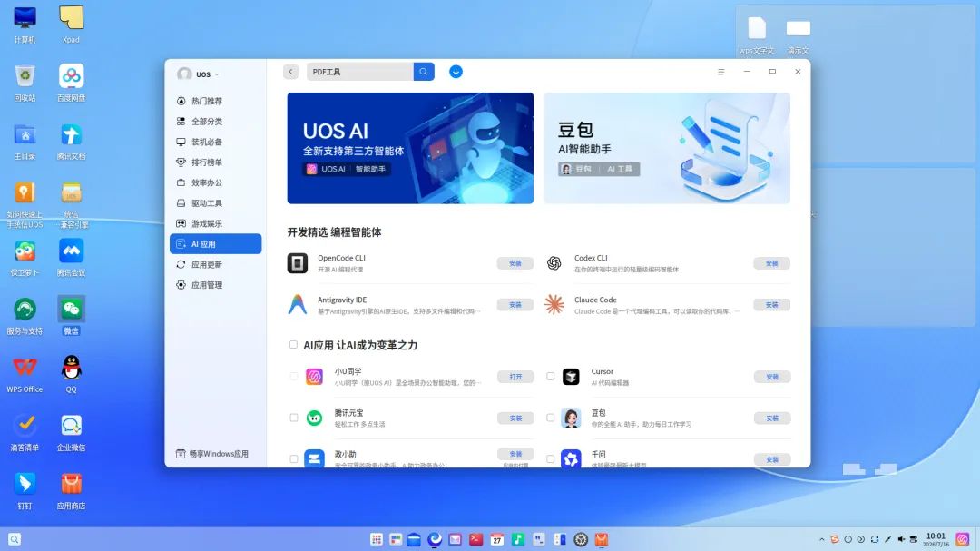Open the 驱动工具 sidebar section
This screenshot has width=980, height=551.
pos(216,203)
